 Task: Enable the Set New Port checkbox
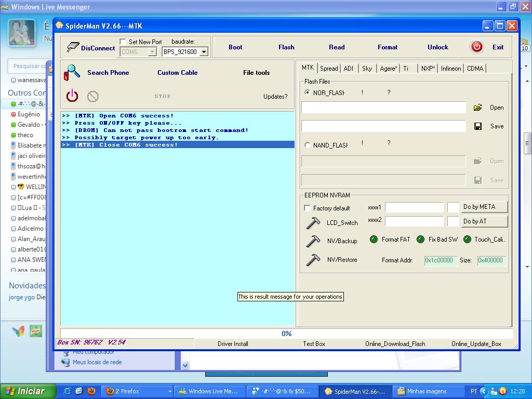pyautogui.click(x=123, y=42)
